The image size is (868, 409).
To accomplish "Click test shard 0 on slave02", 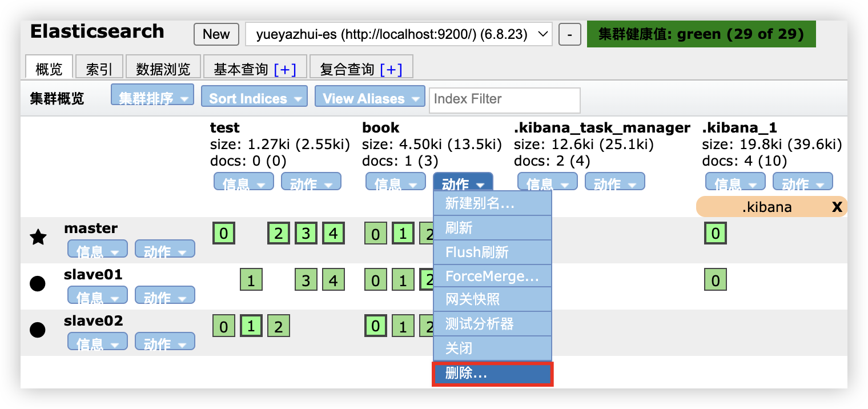I will click(224, 326).
